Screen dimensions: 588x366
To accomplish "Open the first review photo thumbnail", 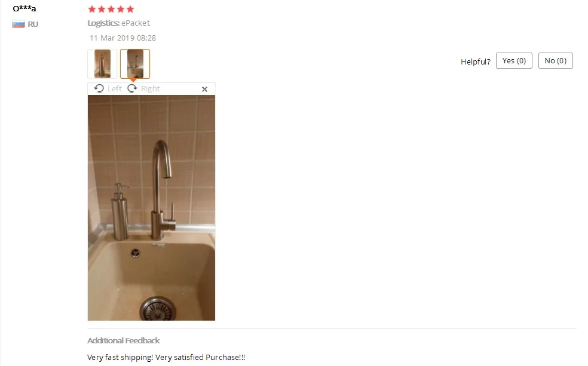I will (102, 64).
